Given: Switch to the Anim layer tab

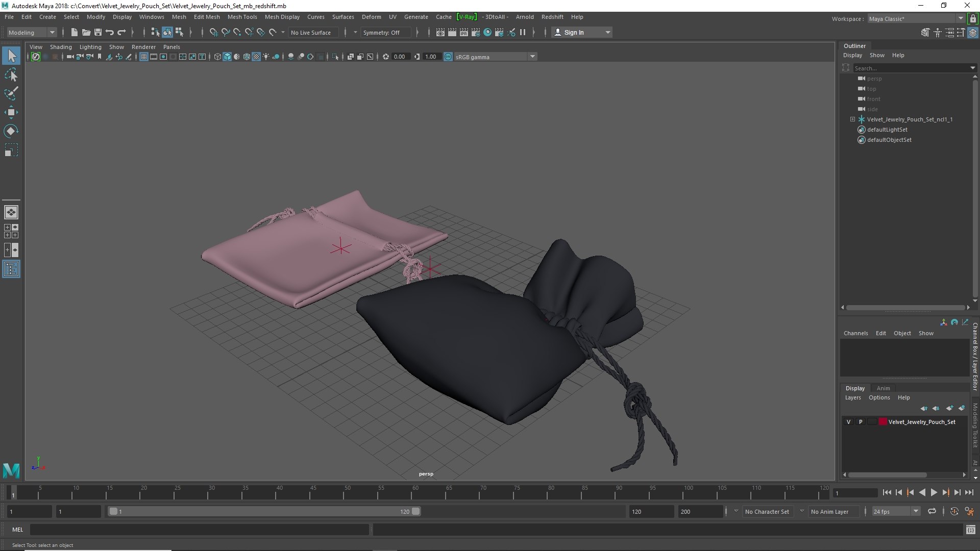Looking at the screenshot, I should coord(883,388).
